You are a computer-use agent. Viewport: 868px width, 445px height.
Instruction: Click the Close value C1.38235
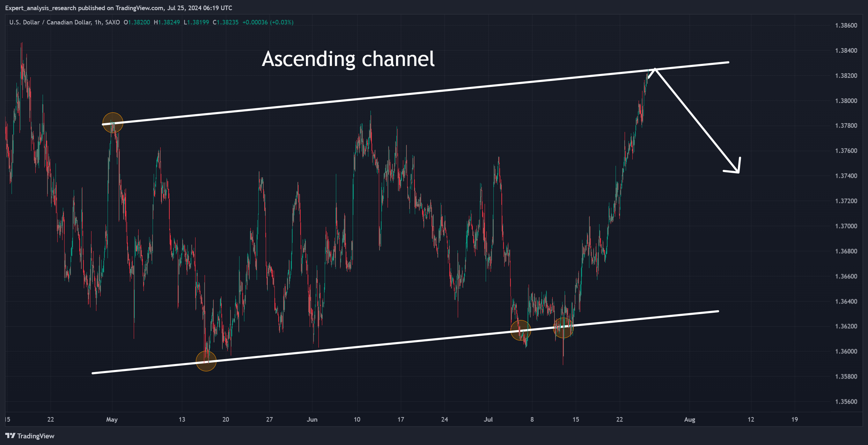226,22
